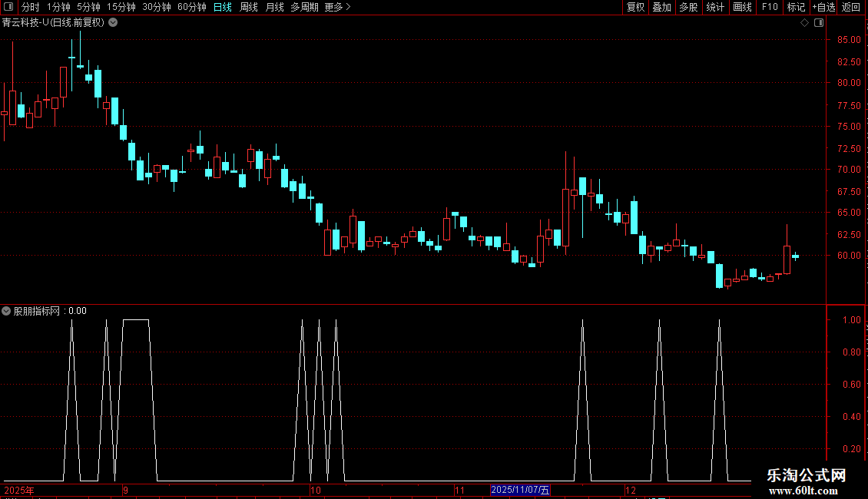Select the 30分钟 period
868x499 pixels.
tap(157, 7)
